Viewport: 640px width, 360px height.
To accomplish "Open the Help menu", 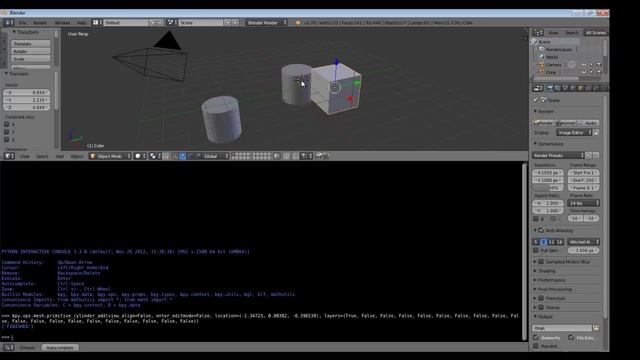I will tap(82, 22).
